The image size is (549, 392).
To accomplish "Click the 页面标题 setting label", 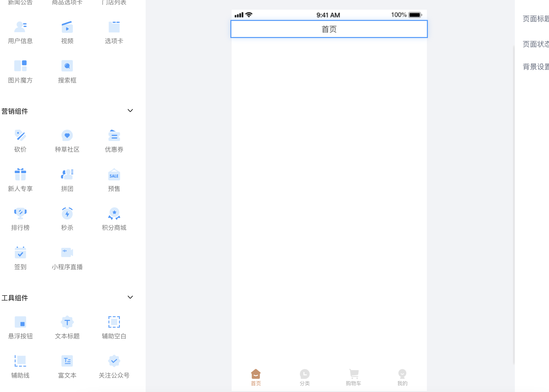I will [535, 19].
